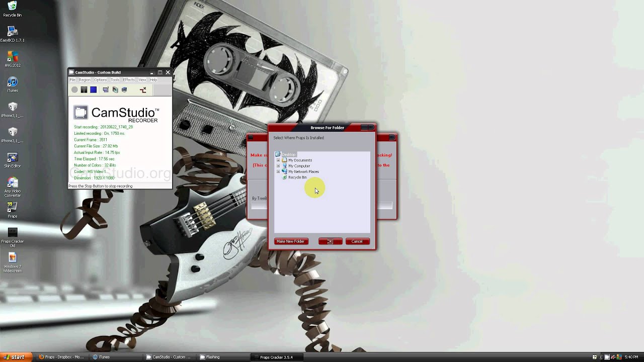Toggle CamStudio screen annotations icon
Image resolution: width=644 pixels, height=362 pixels.
pyautogui.click(x=106, y=89)
